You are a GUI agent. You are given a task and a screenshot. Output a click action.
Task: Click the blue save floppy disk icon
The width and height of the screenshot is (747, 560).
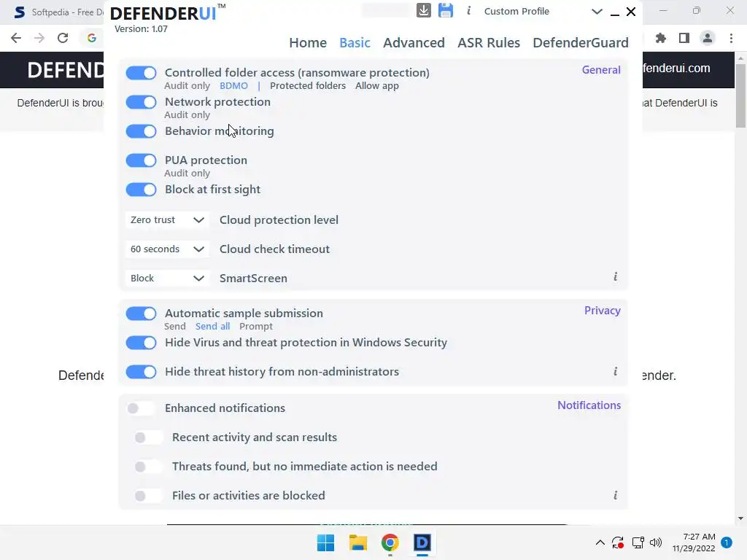tap(446, 10)
